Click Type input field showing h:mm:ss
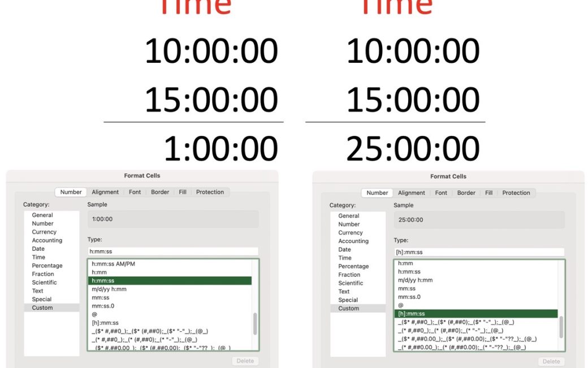 coord(172,251)
